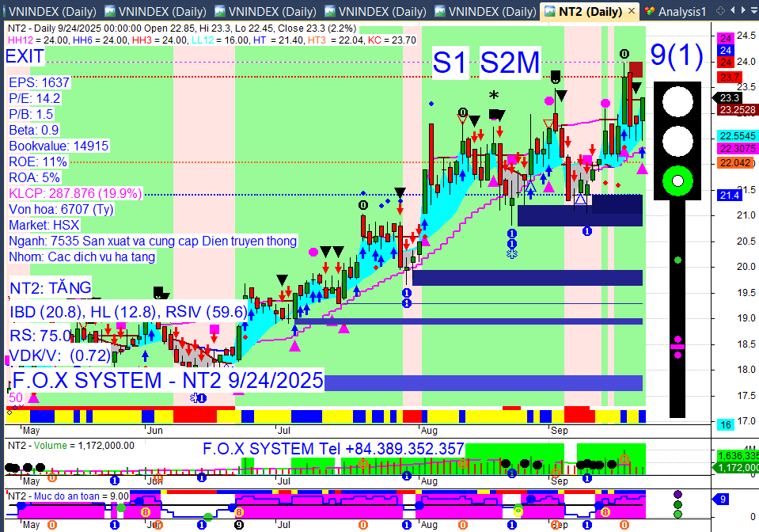Click the blue 21.4 price axis label

(x=730, y=195)
